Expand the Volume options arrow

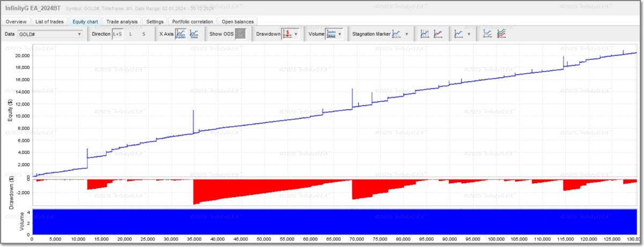pos(340,34)
